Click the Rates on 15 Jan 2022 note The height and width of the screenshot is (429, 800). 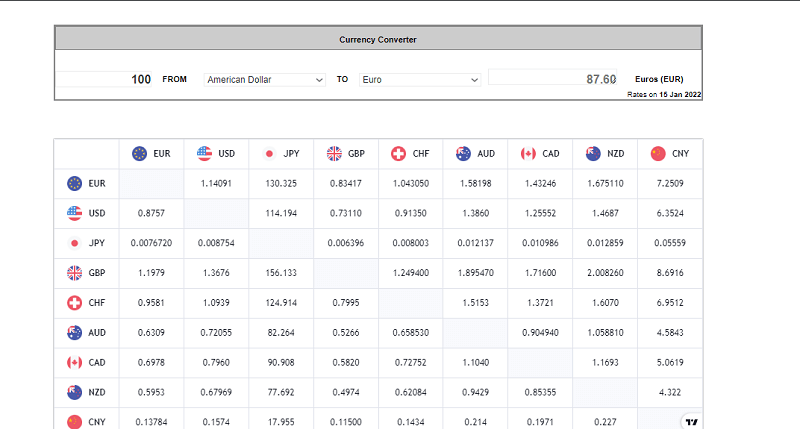click(x=664, y=94)
